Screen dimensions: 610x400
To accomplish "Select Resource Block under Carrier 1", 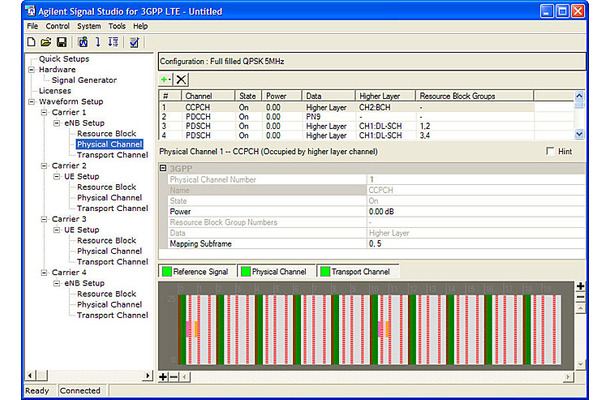I will click(x=107, y=133).
